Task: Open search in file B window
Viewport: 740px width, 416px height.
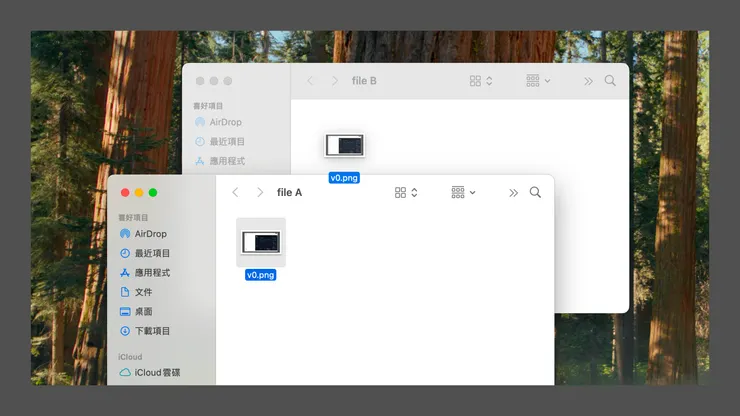Action: 610,81
